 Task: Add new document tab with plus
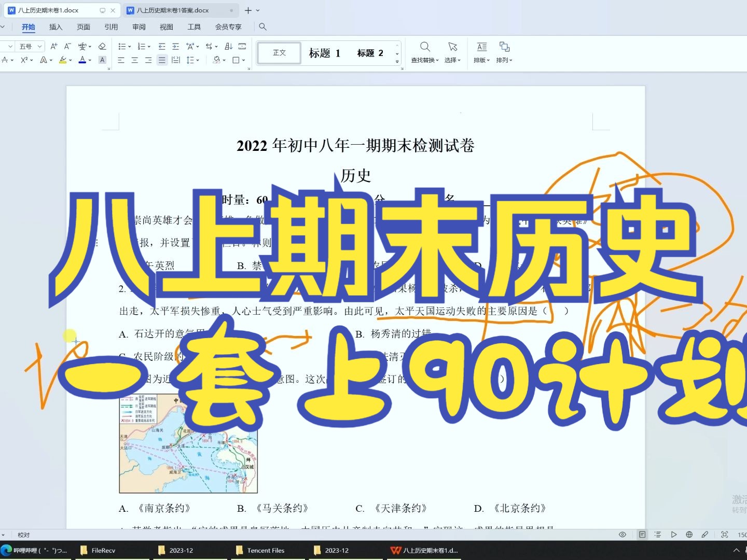[x=248, y=10]
